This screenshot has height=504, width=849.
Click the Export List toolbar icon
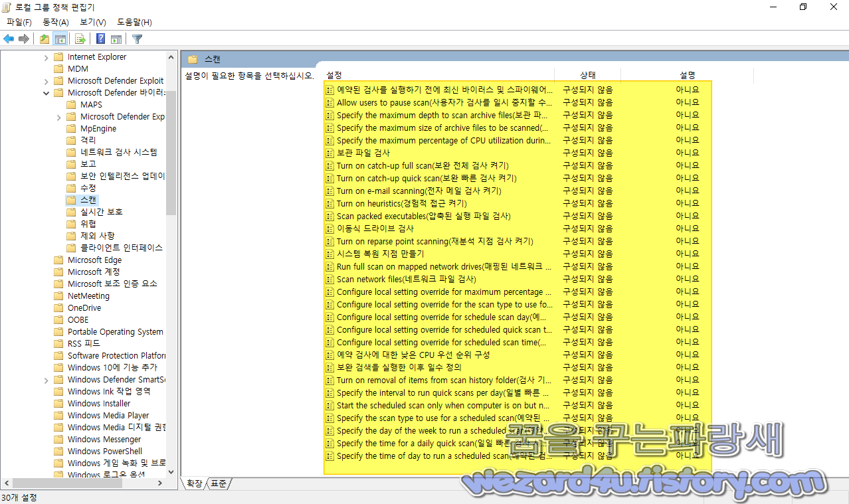(x=80, y=39)
